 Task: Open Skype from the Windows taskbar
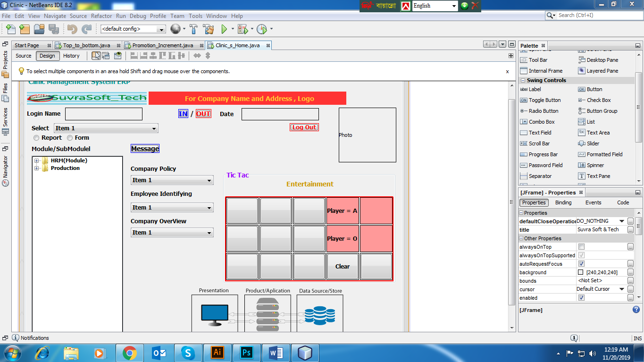tap(188, 353)
